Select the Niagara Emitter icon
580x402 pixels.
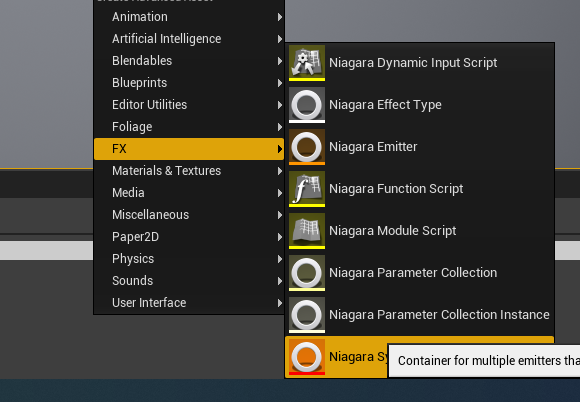pyautogui.click(x=307, y=146)
